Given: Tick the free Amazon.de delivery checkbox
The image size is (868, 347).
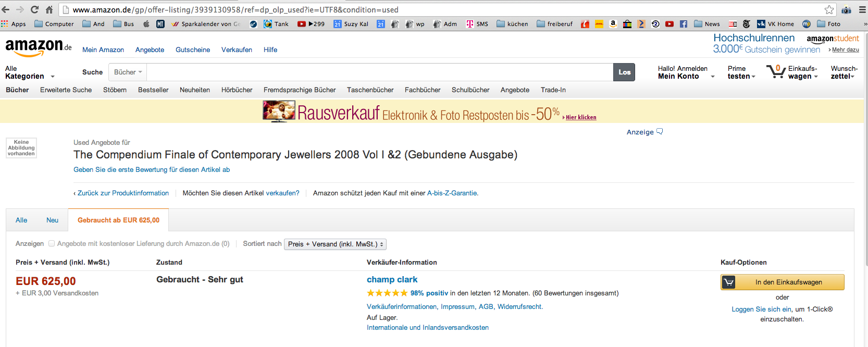Looking at the screenshot, I should [x=52, y=243].
